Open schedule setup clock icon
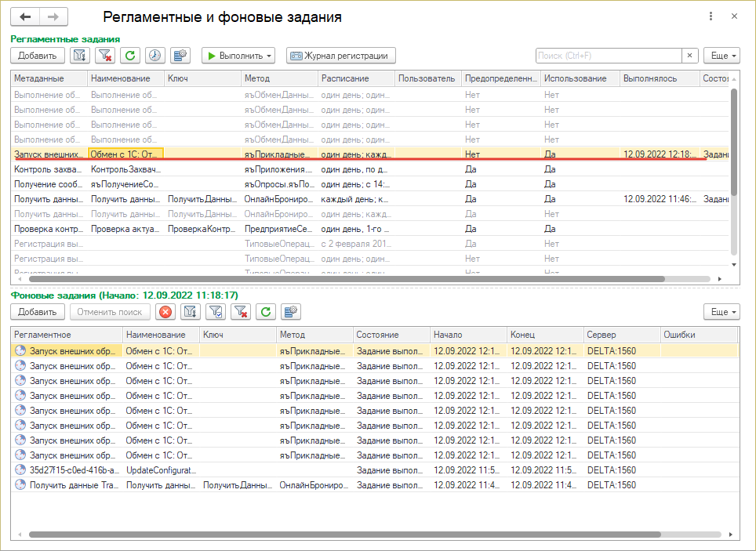This screenshot has height=551, width=756. tap(154, 56)
